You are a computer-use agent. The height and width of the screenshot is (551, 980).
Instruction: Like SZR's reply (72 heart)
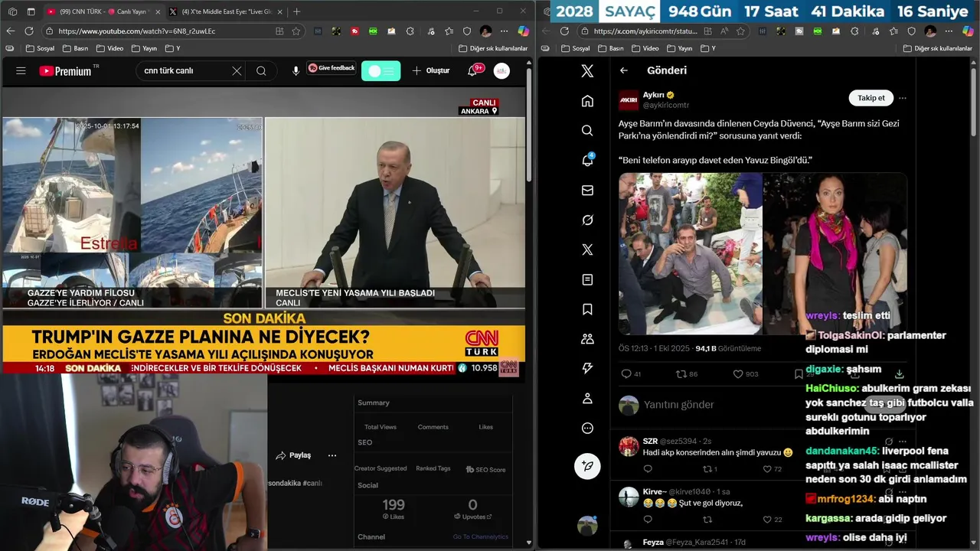(x=772, y=469)
